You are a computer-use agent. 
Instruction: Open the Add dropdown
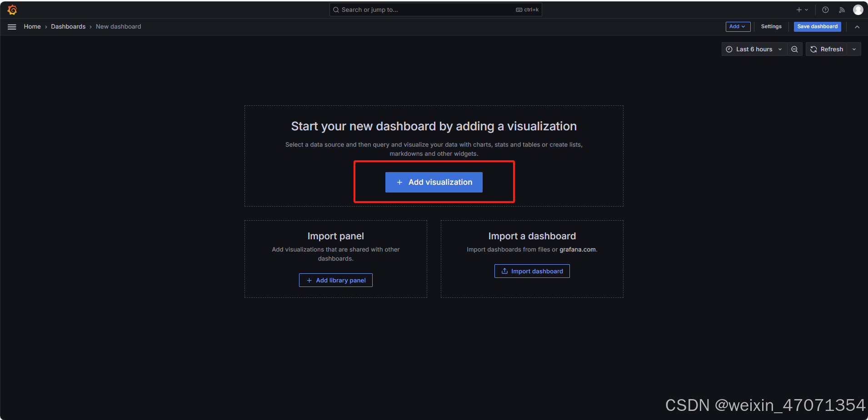pos(738,26)
